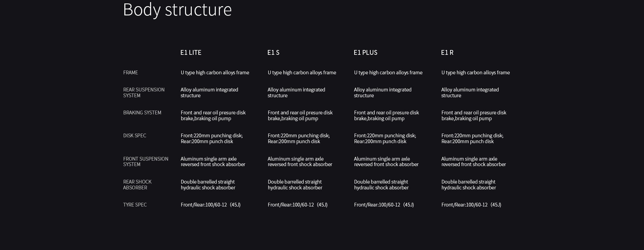
Task: Click the REAR SHOCK ABSORBER row label
Action: pyautogui.click(x=137, y=185)
